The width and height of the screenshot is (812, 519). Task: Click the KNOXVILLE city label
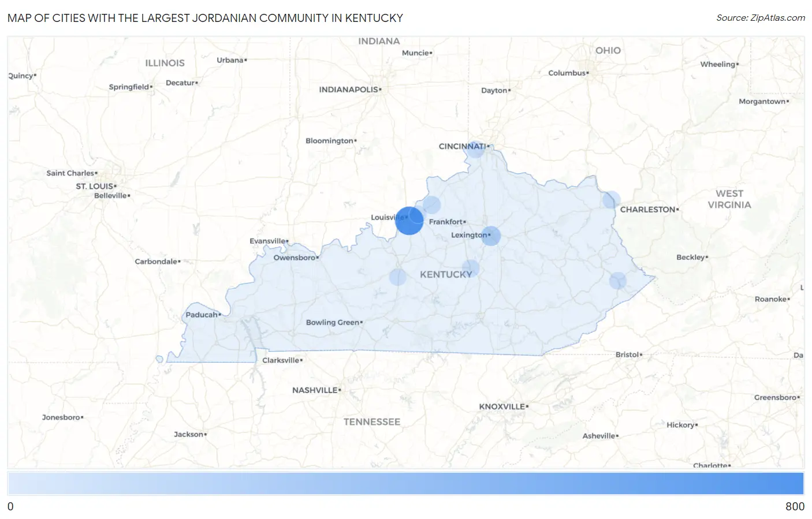point(504,406)
